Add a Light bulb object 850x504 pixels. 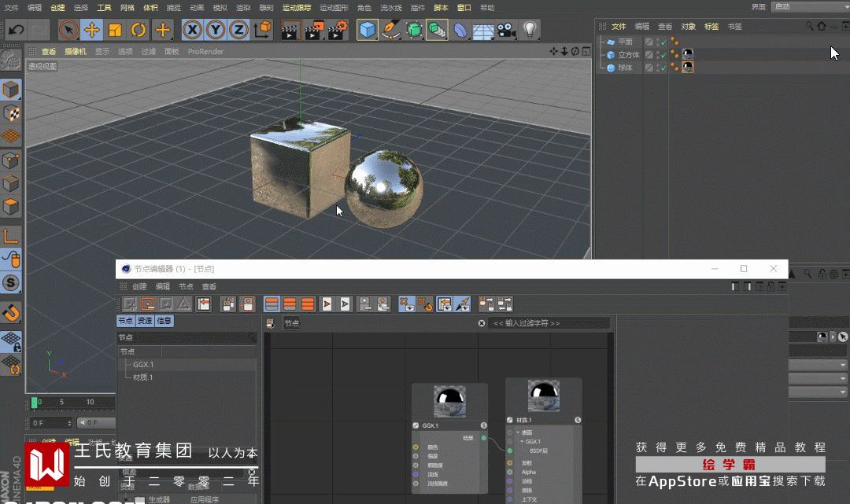pyautogui.click(x=530, y=29)
